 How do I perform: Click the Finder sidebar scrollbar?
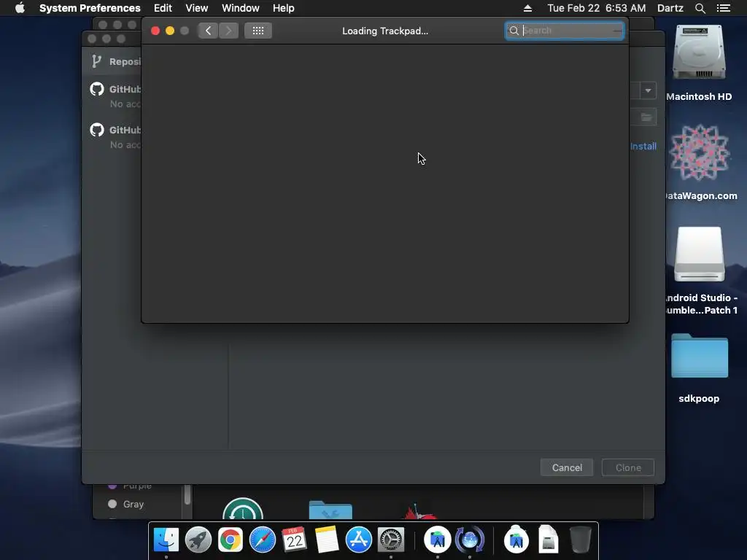tap(187, 494)
